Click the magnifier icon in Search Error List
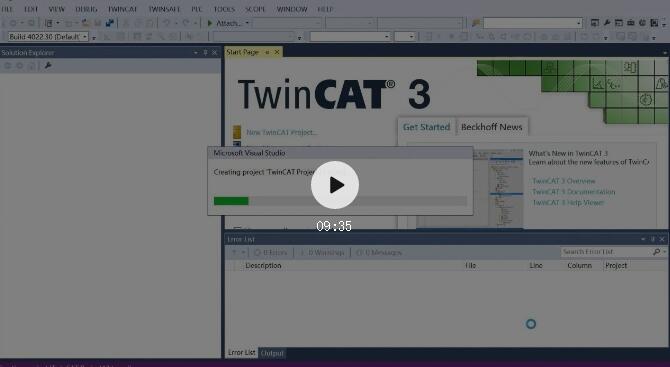670x367 pixels. click(x=656, y=252)
